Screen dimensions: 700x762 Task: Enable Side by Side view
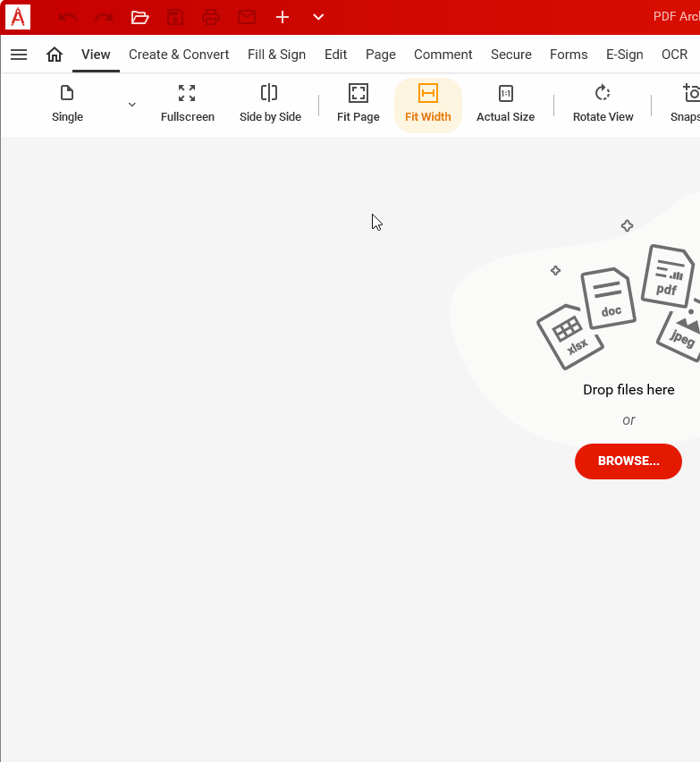pos(270,104)
